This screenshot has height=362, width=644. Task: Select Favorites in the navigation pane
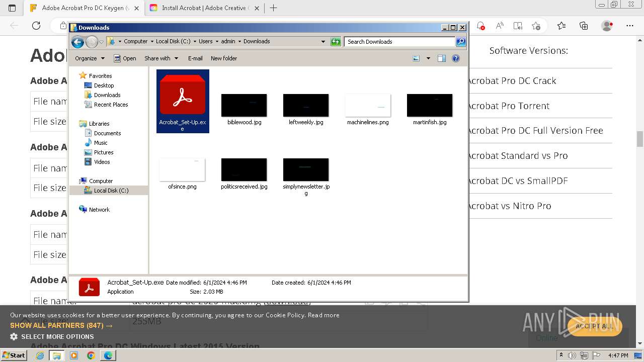100,76
